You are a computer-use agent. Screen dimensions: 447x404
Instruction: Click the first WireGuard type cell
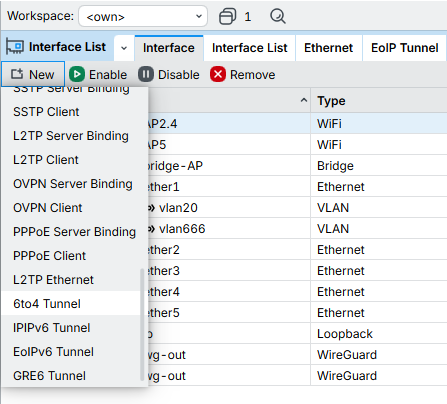379,355
